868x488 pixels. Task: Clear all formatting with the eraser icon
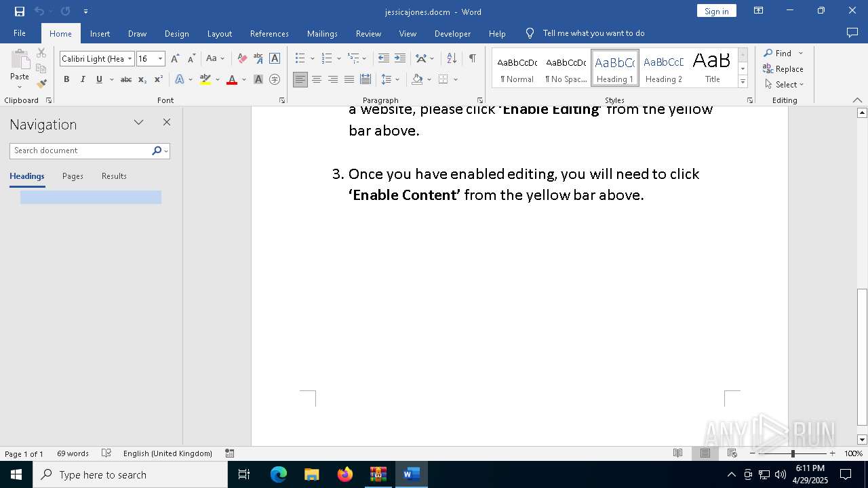point(242,59)
